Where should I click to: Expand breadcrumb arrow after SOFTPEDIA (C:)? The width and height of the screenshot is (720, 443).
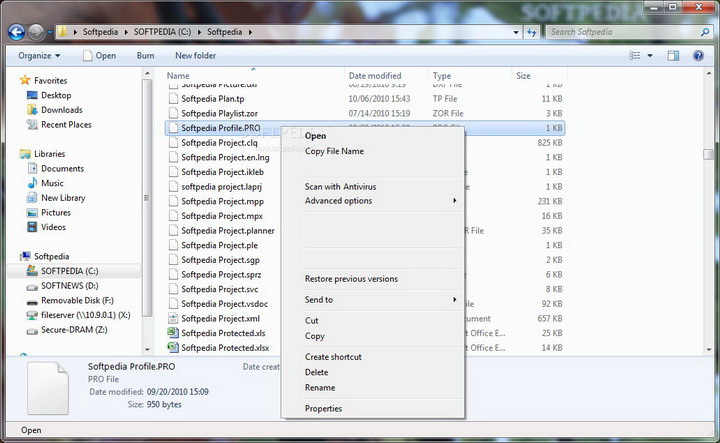click(199, 32)
